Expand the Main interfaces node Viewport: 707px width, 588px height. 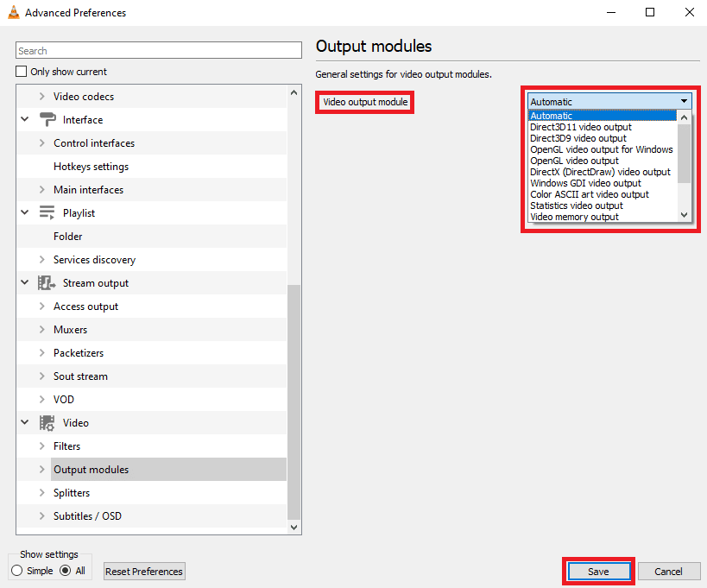point(42,189)
